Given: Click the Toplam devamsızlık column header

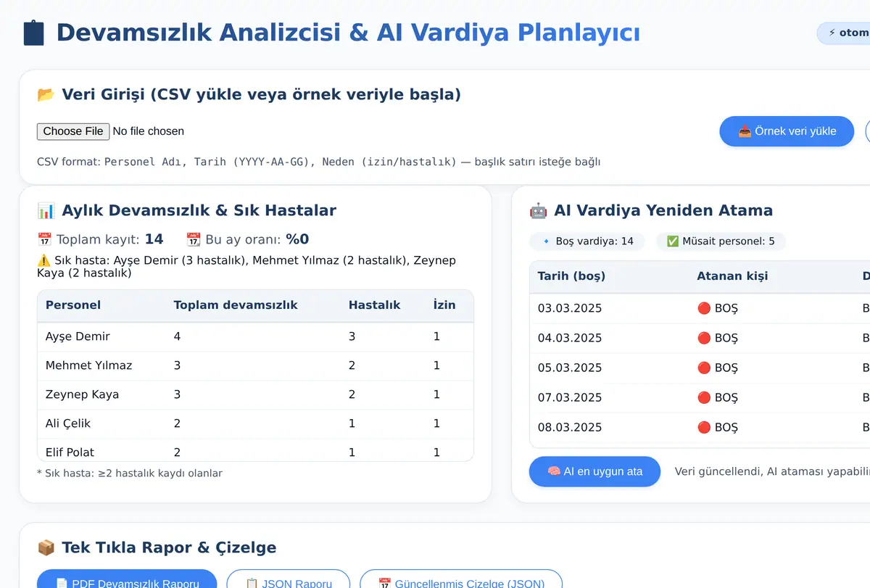Looking at the screenshot, I should (x=236, y=305).
